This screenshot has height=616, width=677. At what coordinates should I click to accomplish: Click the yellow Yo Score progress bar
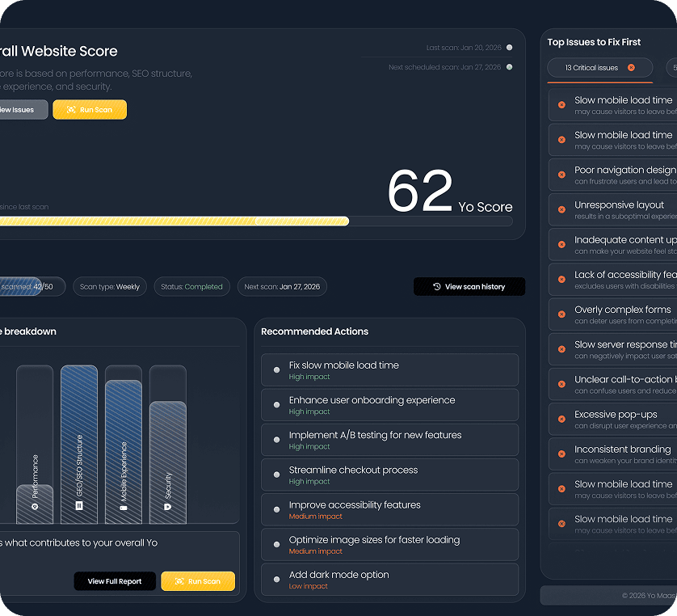[x=175, y=222]
